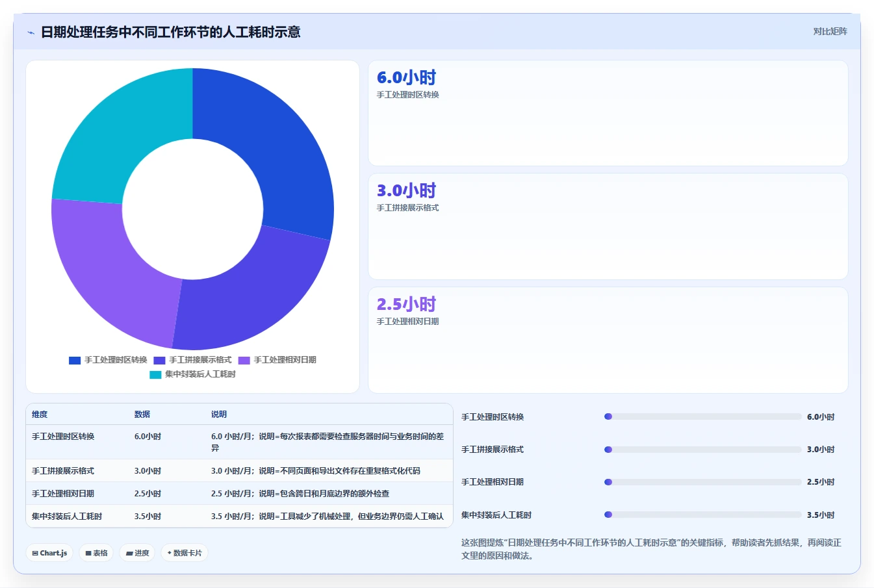This screenshot has width=874, height=588.
Task: Toggle the 手工拼接展示格式 legend swatch
Action: [x=159, y=360]
